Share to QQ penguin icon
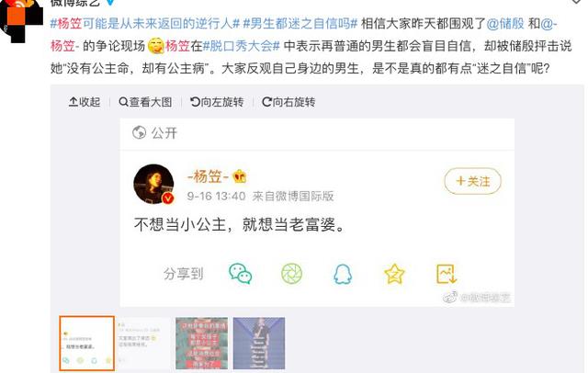This screenshot has height=373, width=588. 343,274
